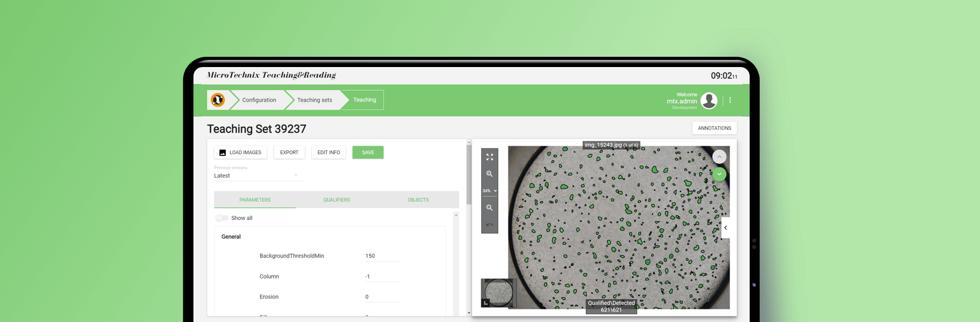Click the EDIT INFO button

[x=329, y=153]
